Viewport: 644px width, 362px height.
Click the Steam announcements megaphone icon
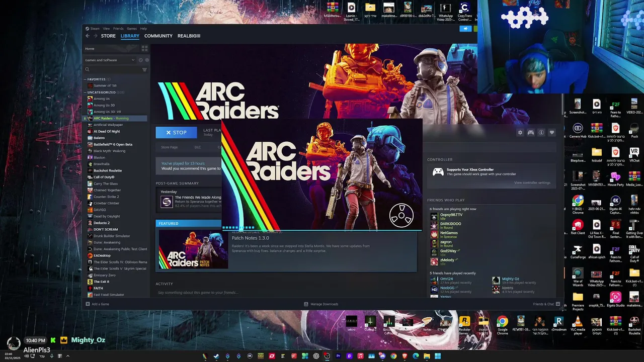coord(465,29)
